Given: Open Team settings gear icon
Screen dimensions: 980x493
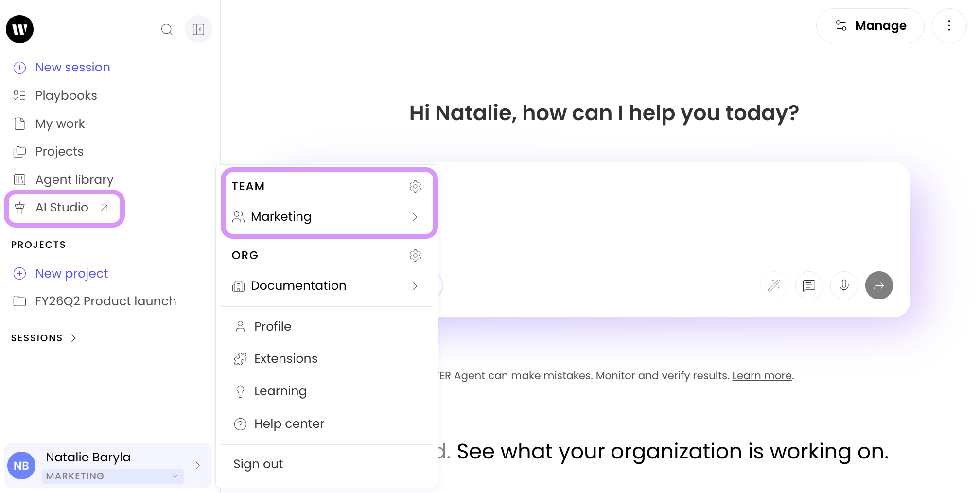Looking at the screenshot, I should [x=415, y=187].
